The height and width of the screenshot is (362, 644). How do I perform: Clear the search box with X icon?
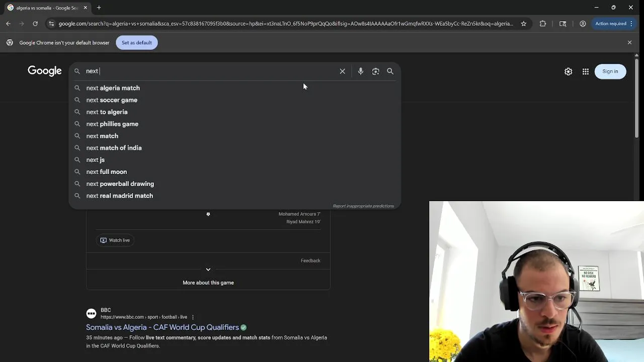pyautogui.click(x=342, y=71)
